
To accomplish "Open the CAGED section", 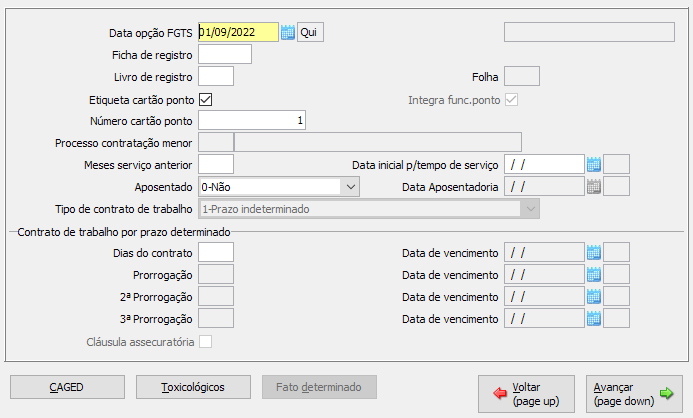I will pos(67,387).
